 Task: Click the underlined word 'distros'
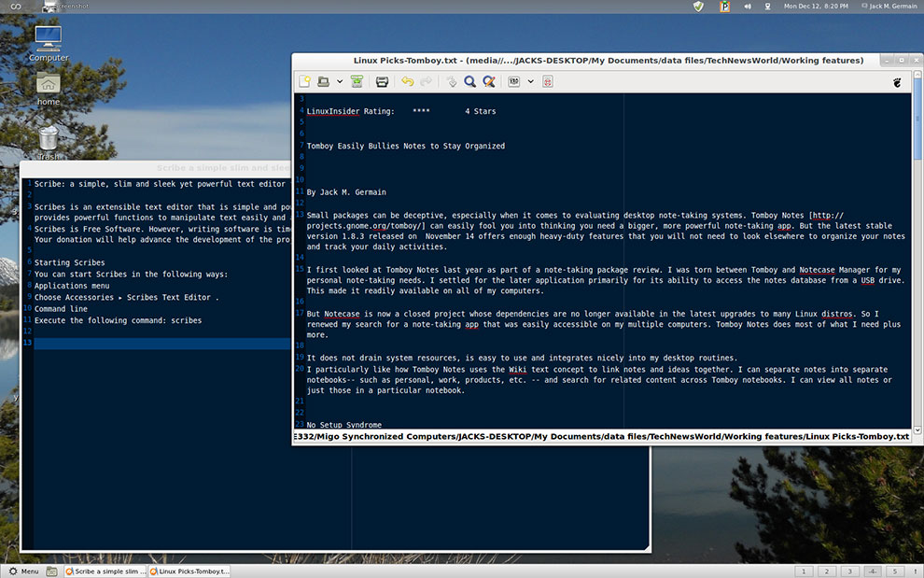837,314
